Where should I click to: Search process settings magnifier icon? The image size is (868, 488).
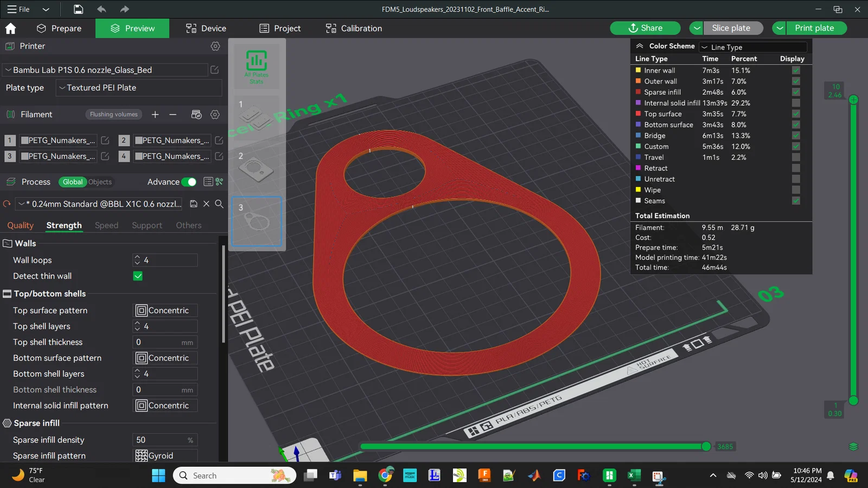(219, 204)
